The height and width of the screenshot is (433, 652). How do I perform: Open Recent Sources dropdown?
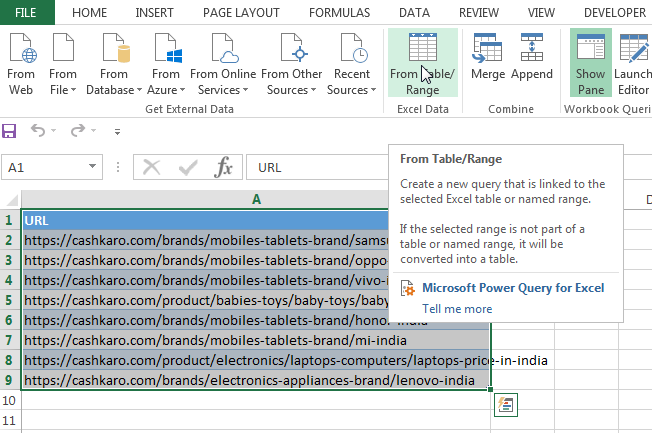point(352,64)
